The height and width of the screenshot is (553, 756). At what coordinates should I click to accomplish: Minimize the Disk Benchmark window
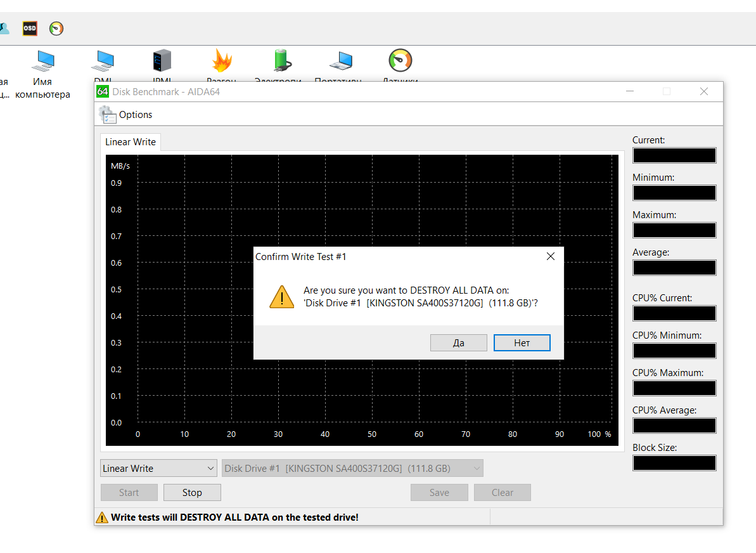point(630,91)
